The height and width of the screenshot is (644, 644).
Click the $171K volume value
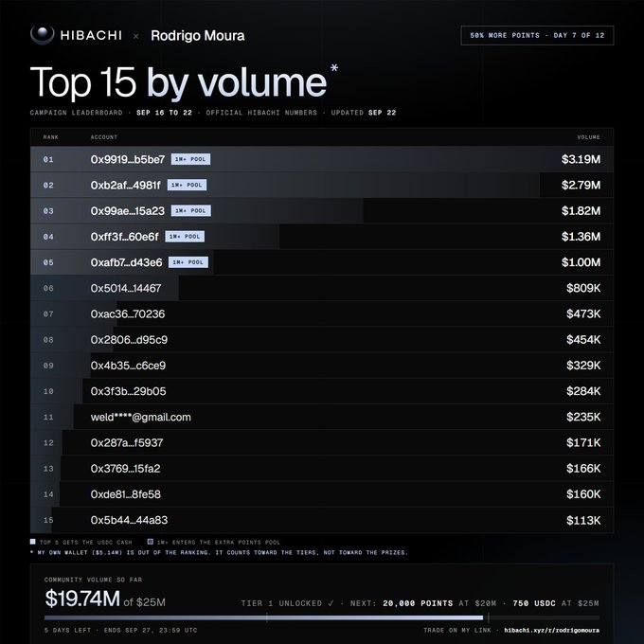583,443
